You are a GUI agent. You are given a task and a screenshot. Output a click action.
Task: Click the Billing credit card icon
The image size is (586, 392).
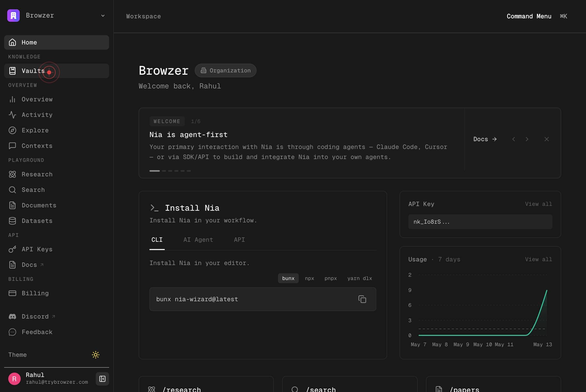point(12,293)
